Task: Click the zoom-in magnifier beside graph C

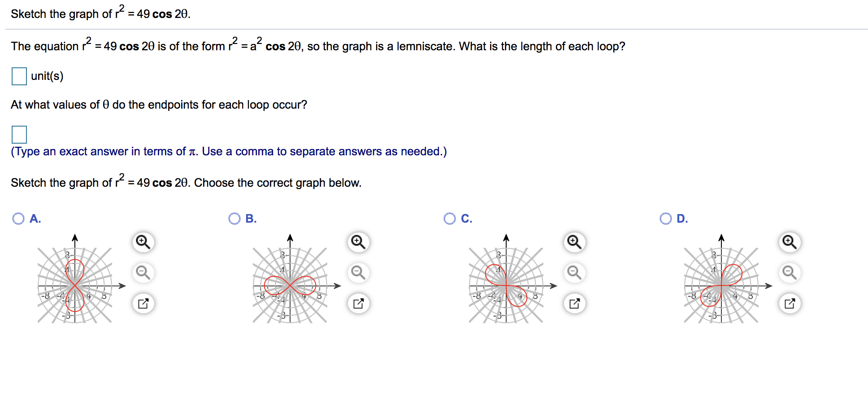Action: pyautogui.click(x=574, y=242)
